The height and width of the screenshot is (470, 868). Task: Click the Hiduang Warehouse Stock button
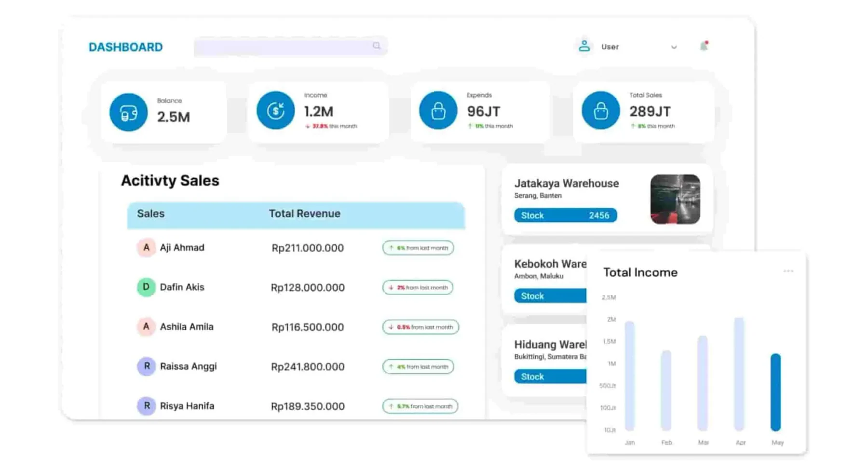point(550,376)
